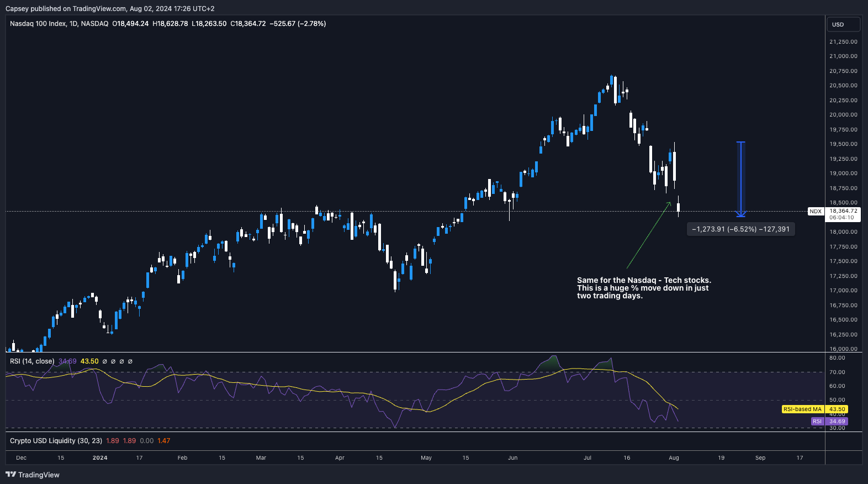Click the 17,000.00 price axis label
The image size is (868, 484).
843,291
